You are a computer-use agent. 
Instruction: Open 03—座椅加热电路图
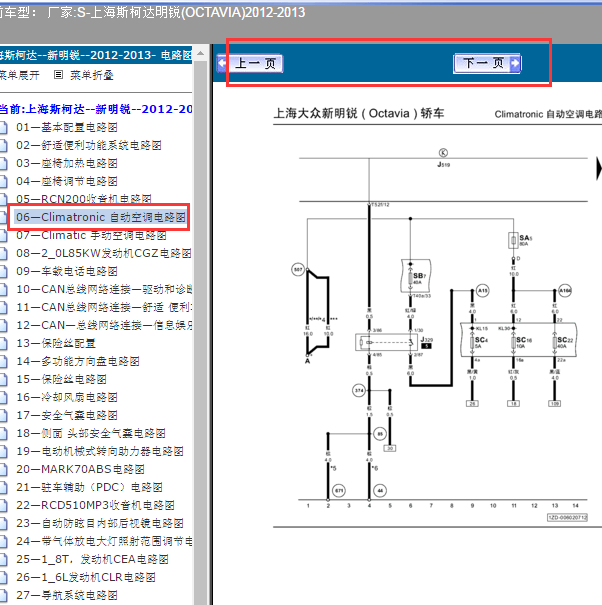pyautogui.click(x=67, y=163)
